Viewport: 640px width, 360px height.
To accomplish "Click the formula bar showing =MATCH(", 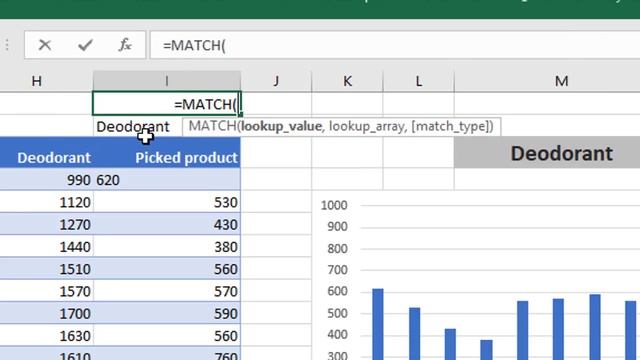I will (x=395, y=45).
